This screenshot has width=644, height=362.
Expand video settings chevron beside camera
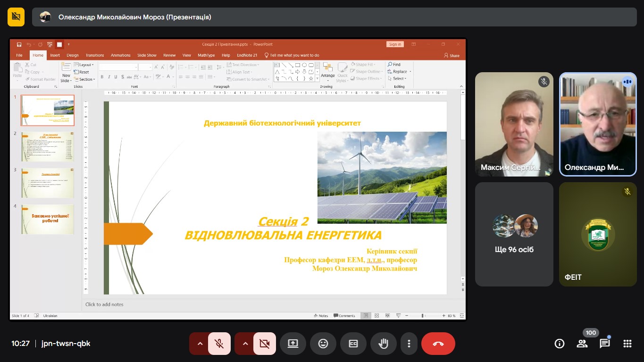click(x=245, y=344)
